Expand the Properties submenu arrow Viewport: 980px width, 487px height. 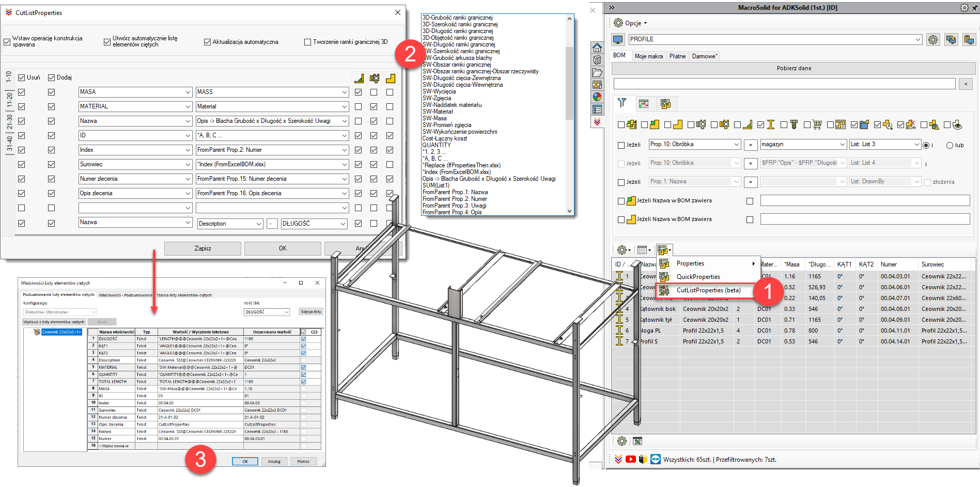tap(754, 263)
